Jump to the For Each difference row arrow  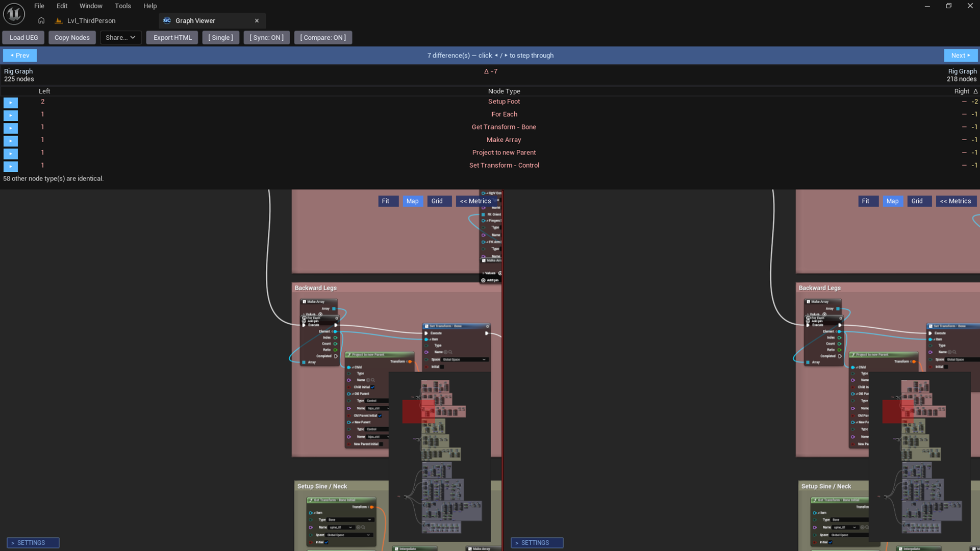click(x=10, y=115)
